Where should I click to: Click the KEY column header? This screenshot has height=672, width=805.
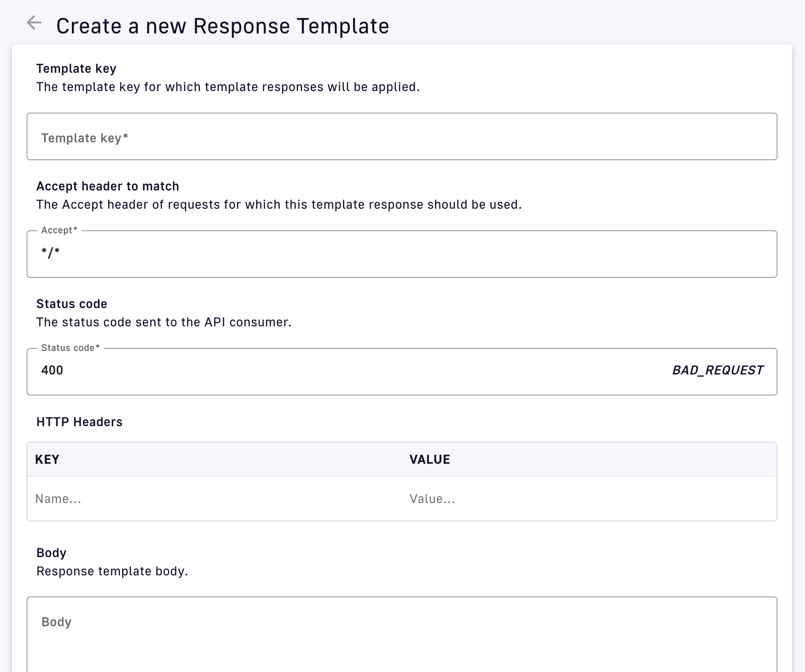point(47,460)
